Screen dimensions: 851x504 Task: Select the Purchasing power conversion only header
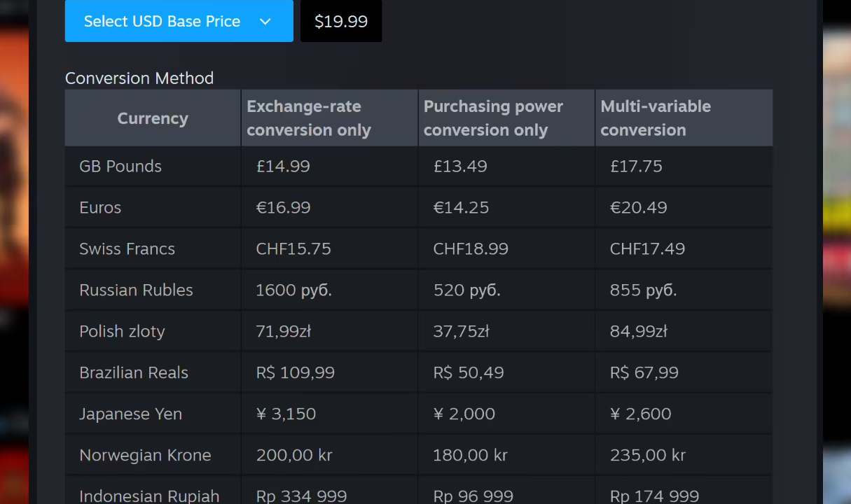pyautogui.click(x=493, y=118)
